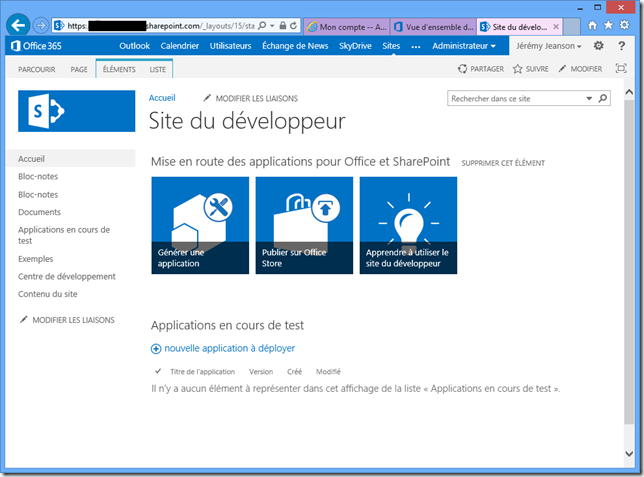Click the Suivre star button
Screen dimensions: 644x477
click(x=531, y=69)
